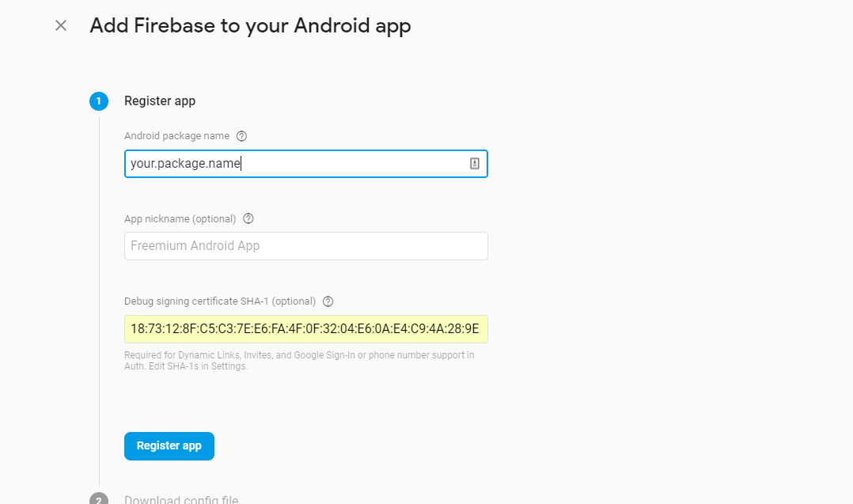853x504 pixels.
Task: Click the autofill icon inside package name field
Action: point(475,164)
